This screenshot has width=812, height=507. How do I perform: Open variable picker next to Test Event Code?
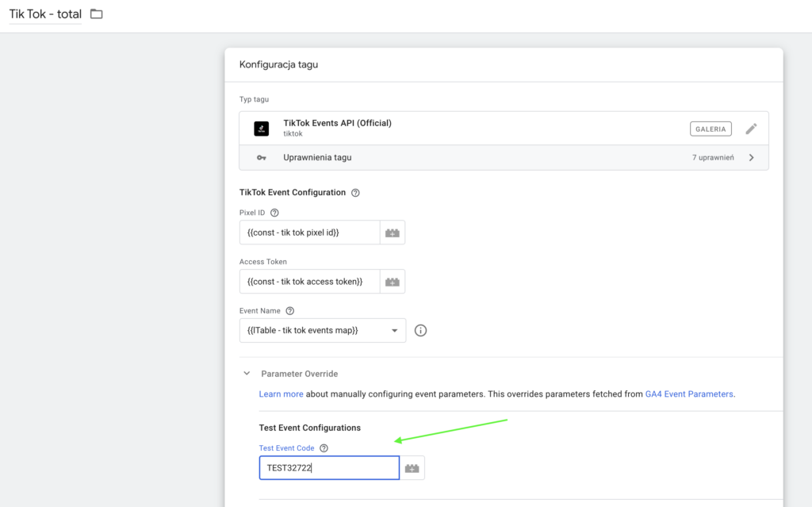pos(412,468)
